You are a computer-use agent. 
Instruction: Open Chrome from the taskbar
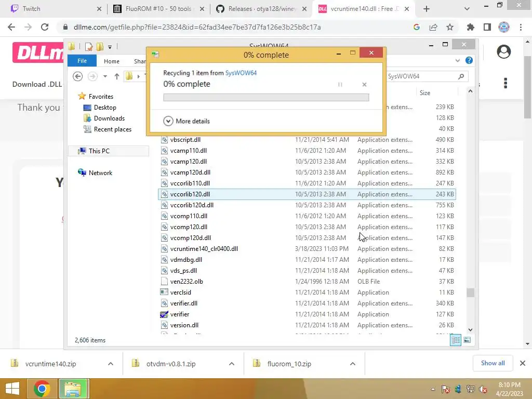(42, 389)
